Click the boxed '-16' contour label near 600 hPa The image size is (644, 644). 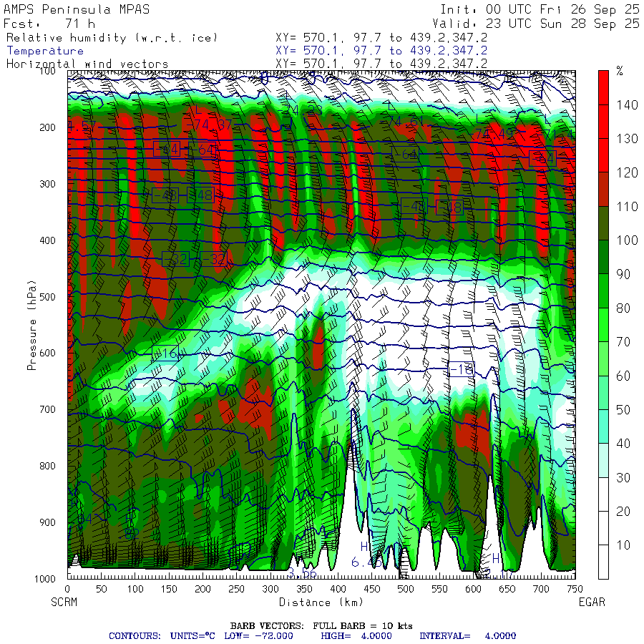165,353
